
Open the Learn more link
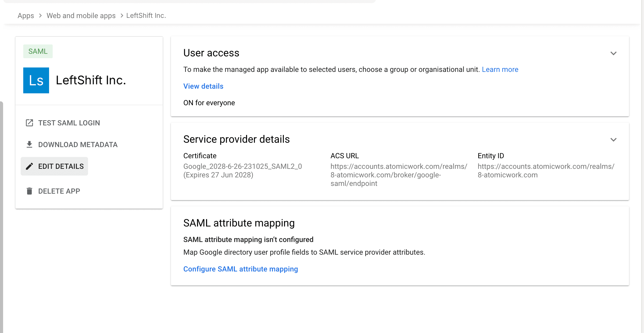[500, 70]
